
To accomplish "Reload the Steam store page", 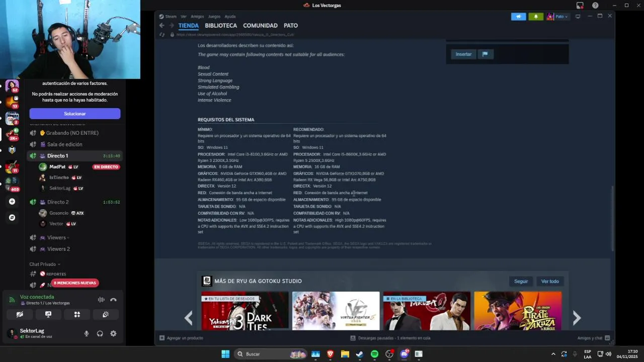I will (x=162, y=35).
